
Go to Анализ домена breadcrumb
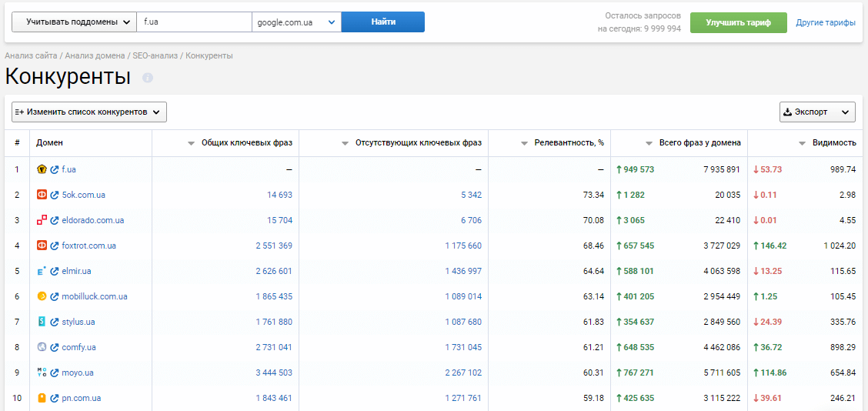pos(95,55)
